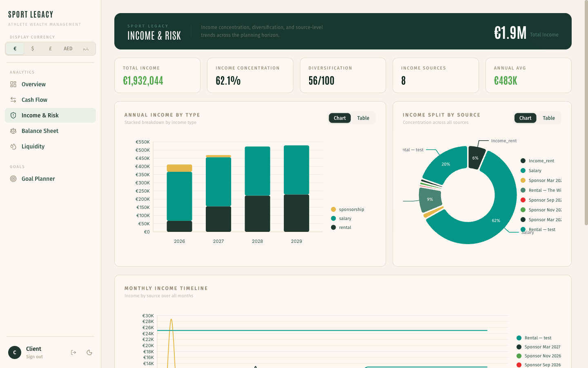Switch Annual Income panel to Table view
Image resolution: width=588 pixels, height=368 pixels.
point(363,118)
